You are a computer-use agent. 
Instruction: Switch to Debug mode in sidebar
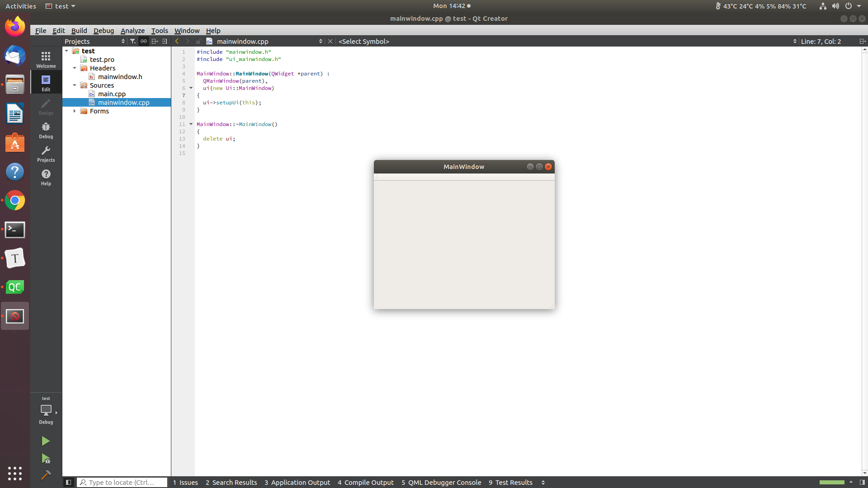[46, 130]
